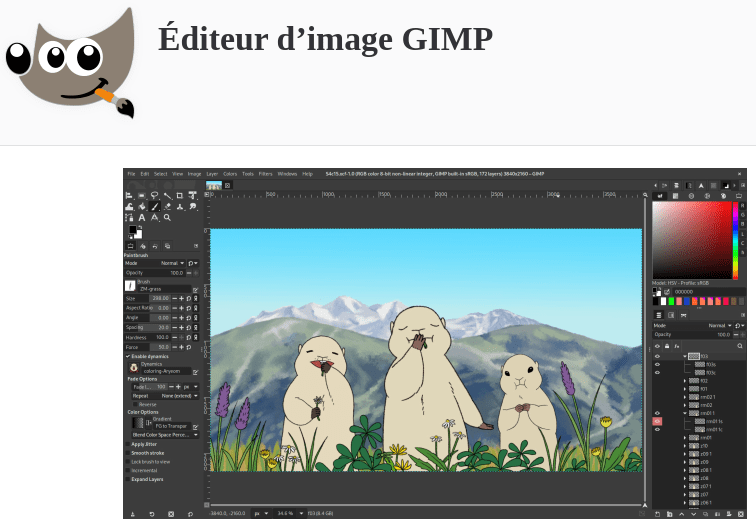The height and width of the screenshot is (528, 756).
Task: Click the Size field of the brush
Action: click(x=160, y=298)
